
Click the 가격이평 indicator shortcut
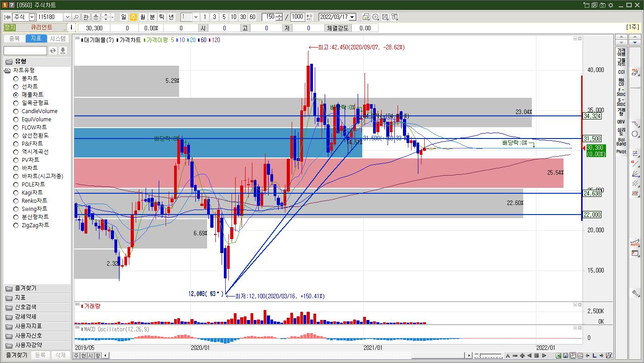click(621, 52)
